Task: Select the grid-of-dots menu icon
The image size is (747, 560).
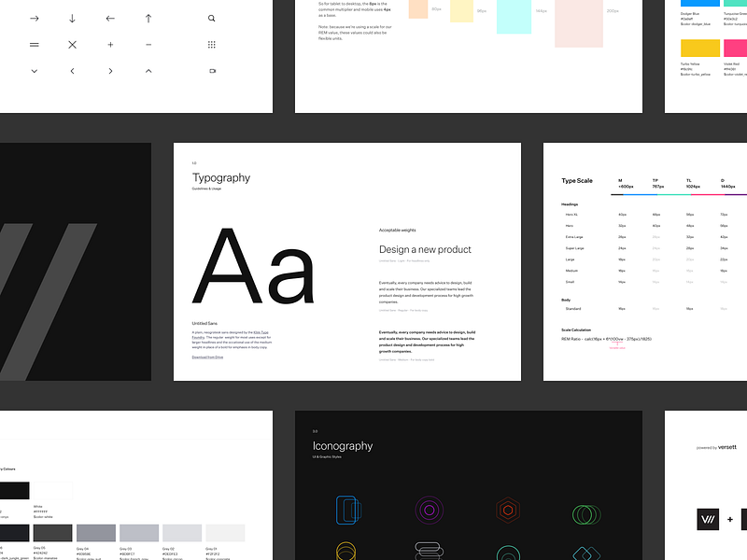Action: pos(211,44)
